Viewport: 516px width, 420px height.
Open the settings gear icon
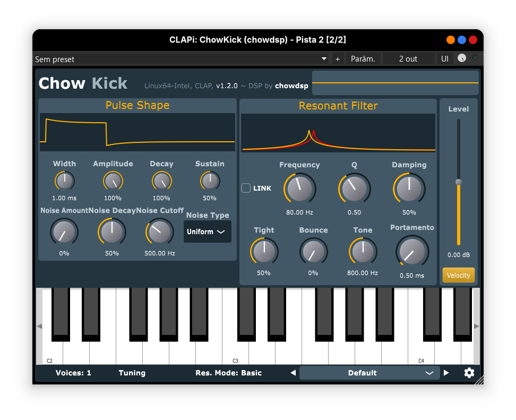469,373
